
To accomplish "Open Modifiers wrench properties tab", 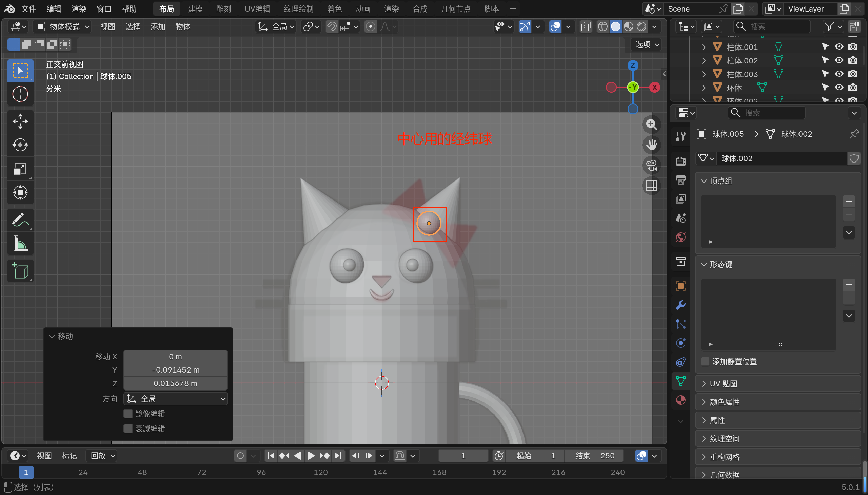I will coord(680,305).
